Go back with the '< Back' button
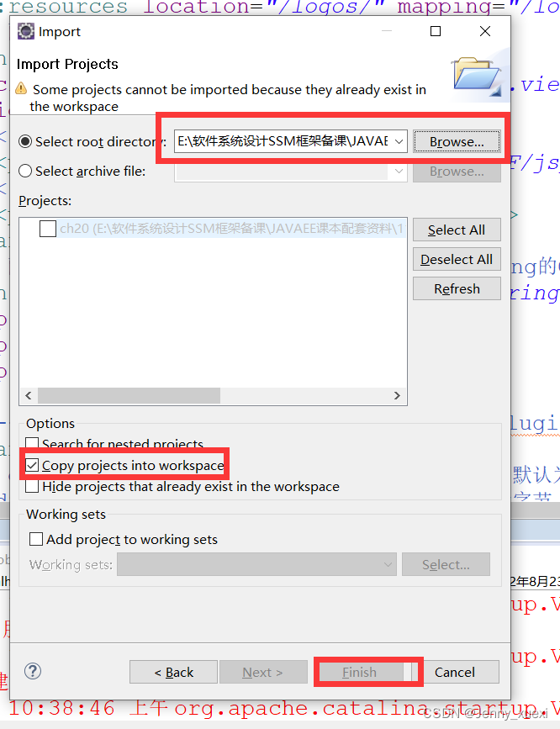This screenshot has height=729, width=560. pos(173,672)
